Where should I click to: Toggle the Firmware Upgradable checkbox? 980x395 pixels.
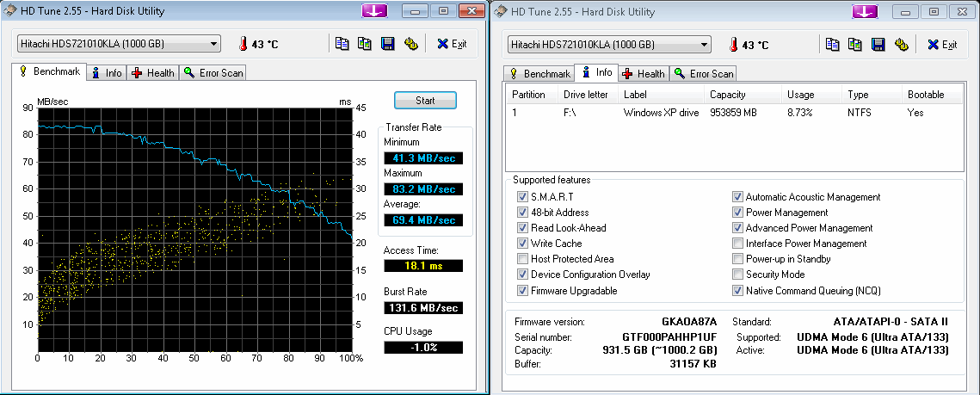522,291
